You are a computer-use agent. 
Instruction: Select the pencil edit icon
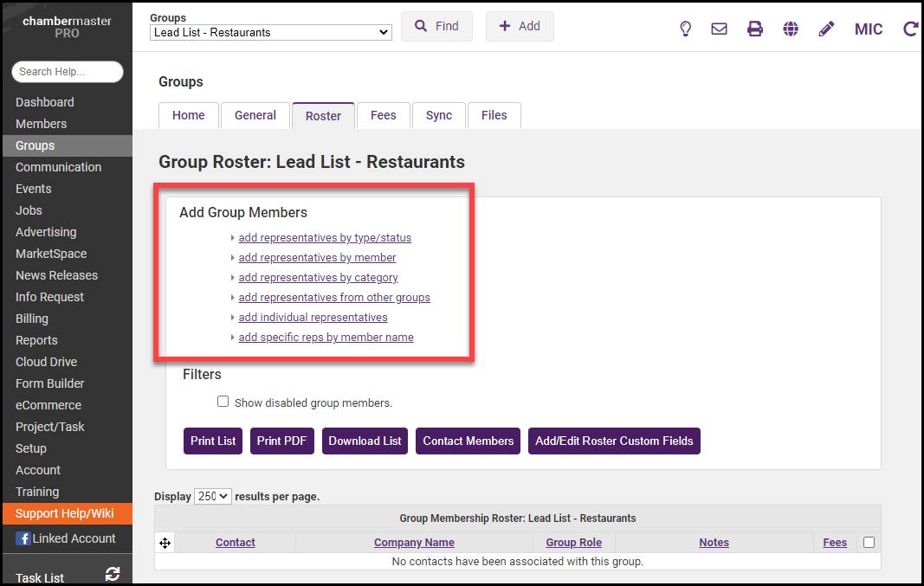coord(826,29)
